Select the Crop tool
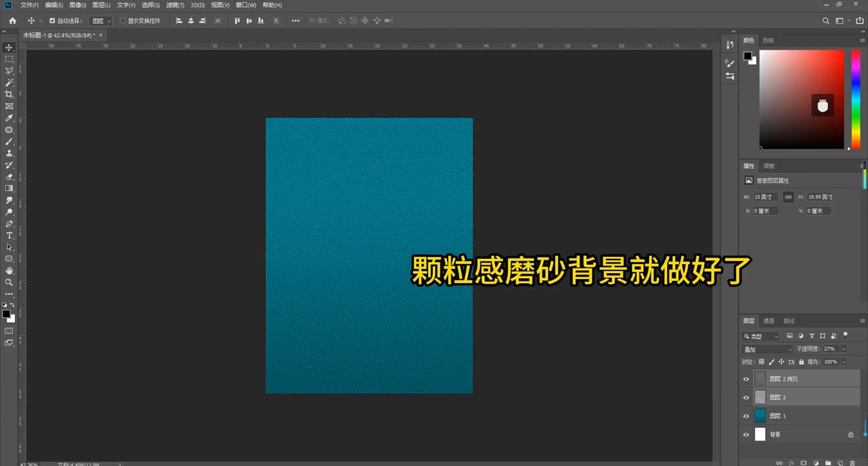 tap(9, 94)
